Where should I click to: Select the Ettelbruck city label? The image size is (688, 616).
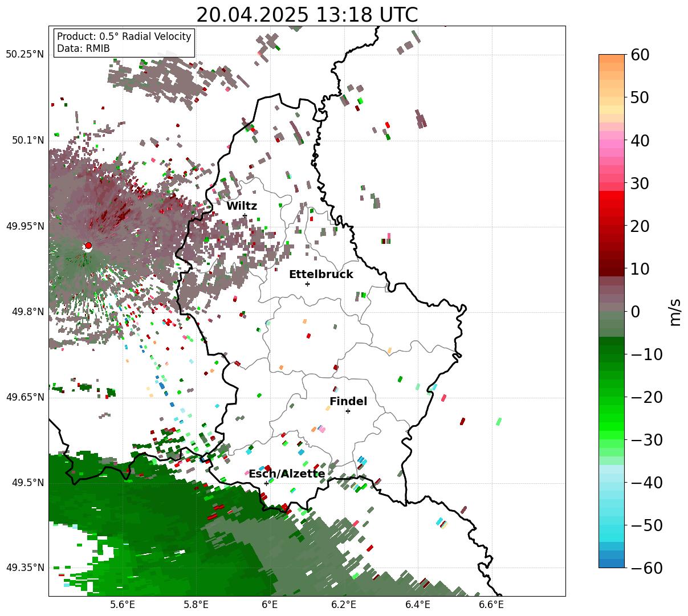321,275
